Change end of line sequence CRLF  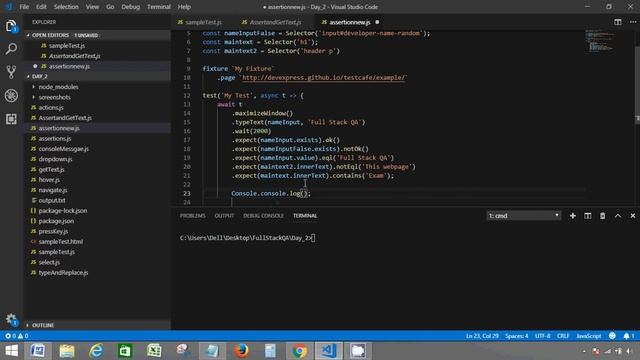pos(563,336)
